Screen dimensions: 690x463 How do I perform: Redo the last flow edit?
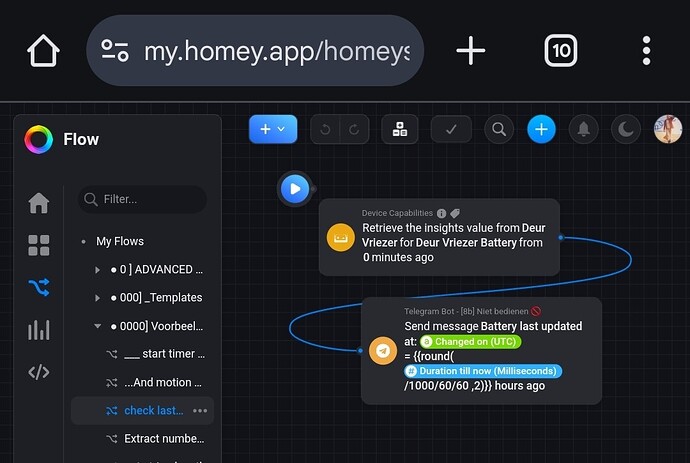(354, 129)
